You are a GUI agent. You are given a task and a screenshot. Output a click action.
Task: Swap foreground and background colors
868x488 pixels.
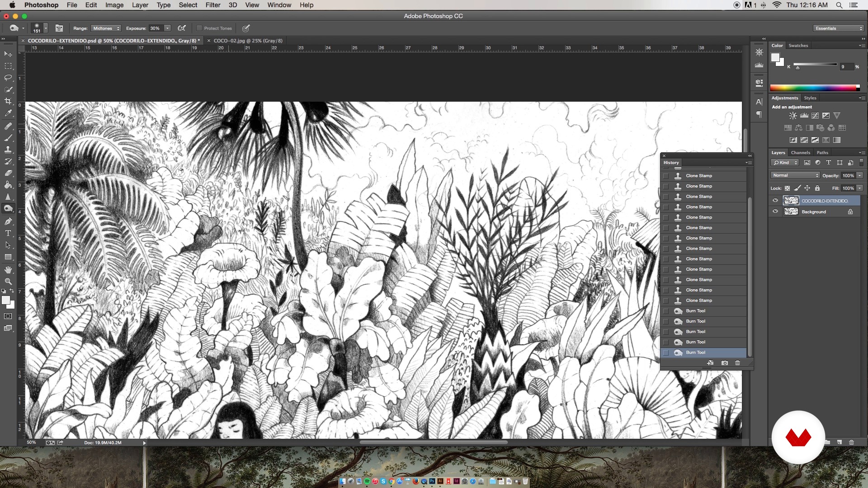(x=12, y=291)
